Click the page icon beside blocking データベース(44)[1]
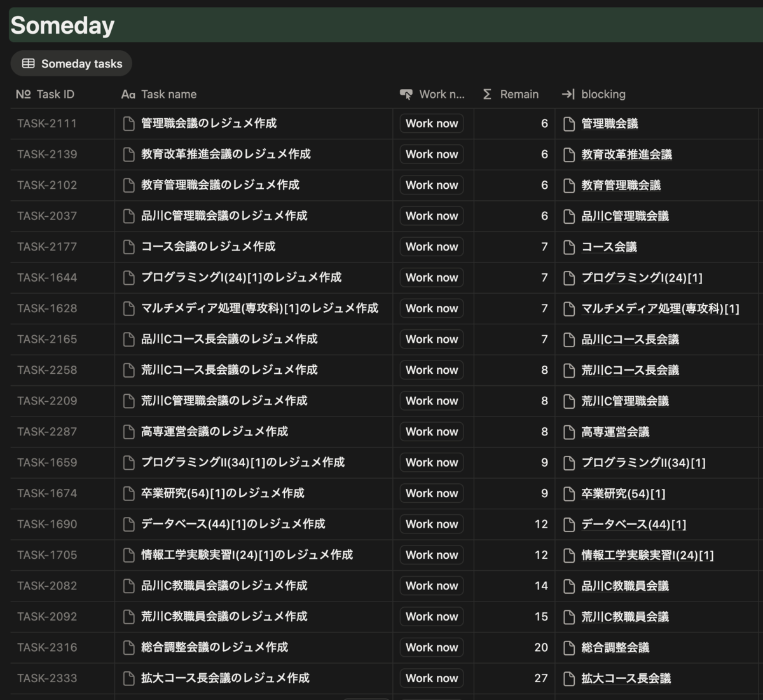This screenshot has width=763, height=700. coord(569,525)
